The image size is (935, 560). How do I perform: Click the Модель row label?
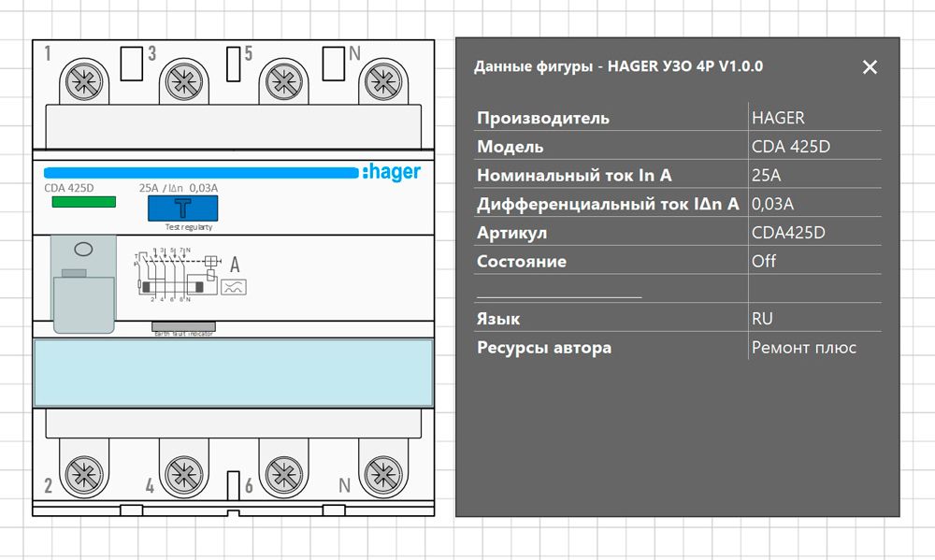511,147
